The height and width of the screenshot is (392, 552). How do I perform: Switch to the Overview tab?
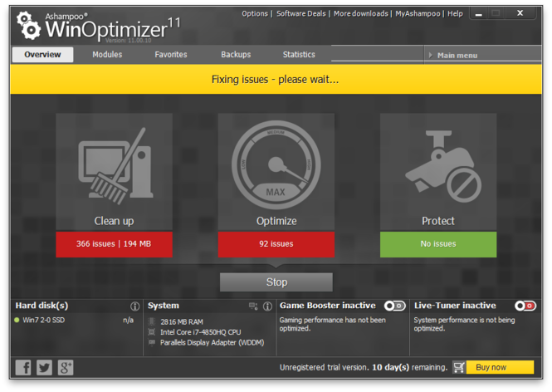coord(42,55)
